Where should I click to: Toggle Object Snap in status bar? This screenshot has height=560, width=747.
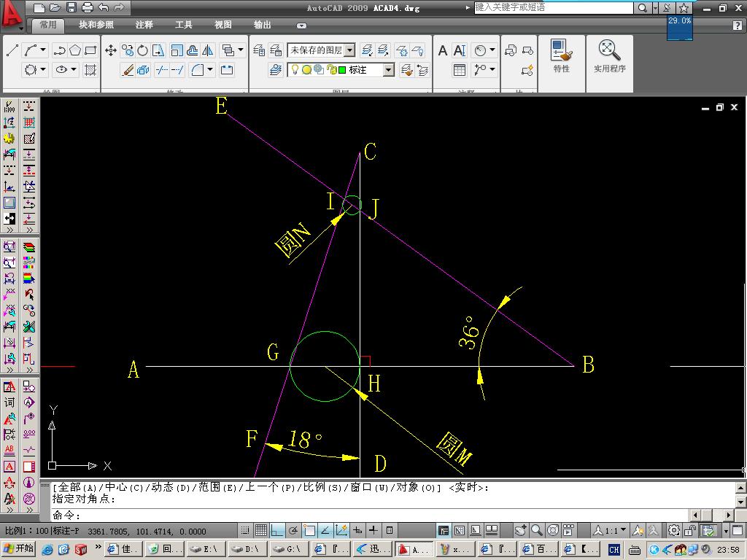point(309,530)
